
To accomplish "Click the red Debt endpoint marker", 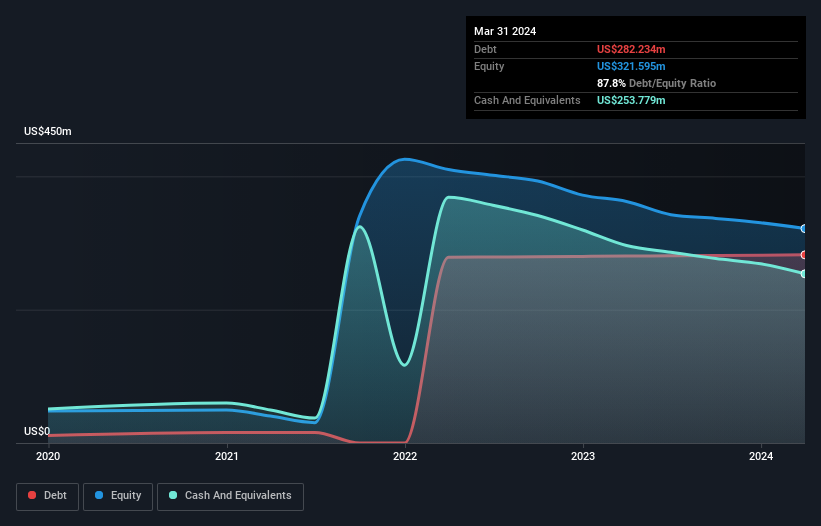I will (x=804, y=255).
